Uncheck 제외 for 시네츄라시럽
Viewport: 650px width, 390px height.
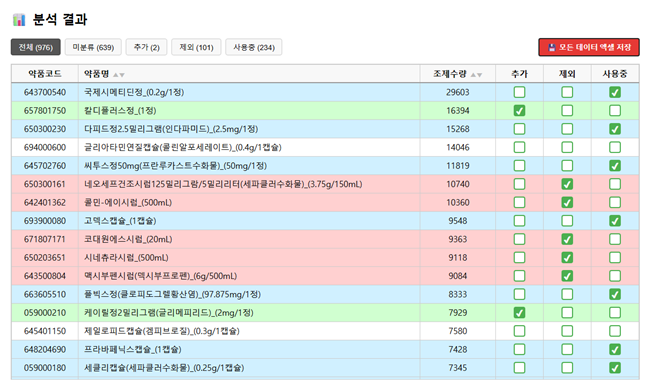pos(567,257)
